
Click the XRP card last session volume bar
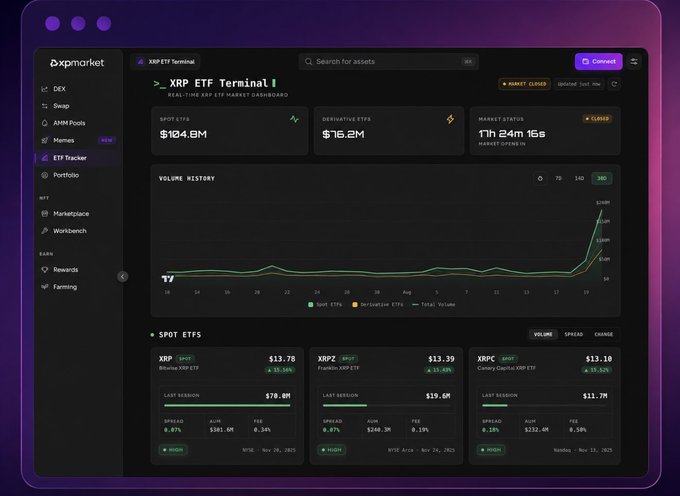tap(227, 405)
